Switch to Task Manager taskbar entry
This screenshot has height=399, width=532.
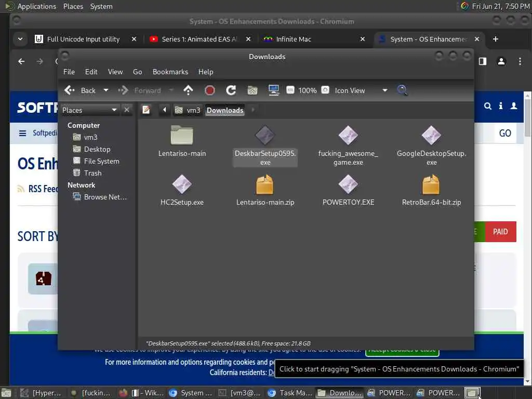point(290,393)
